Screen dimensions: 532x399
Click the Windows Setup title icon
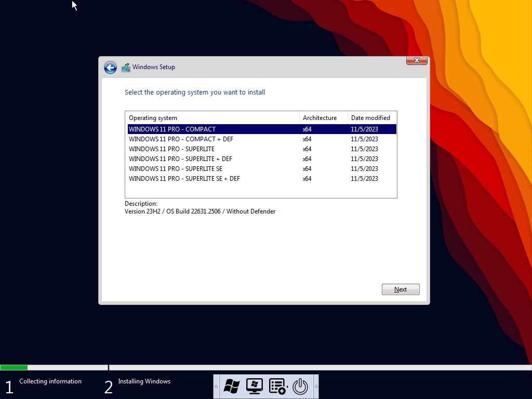tap(126, 68)
